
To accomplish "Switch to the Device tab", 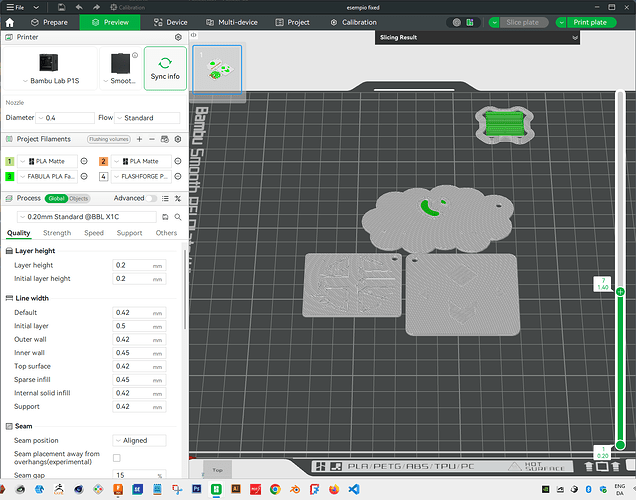I will (x=170, y=22).
